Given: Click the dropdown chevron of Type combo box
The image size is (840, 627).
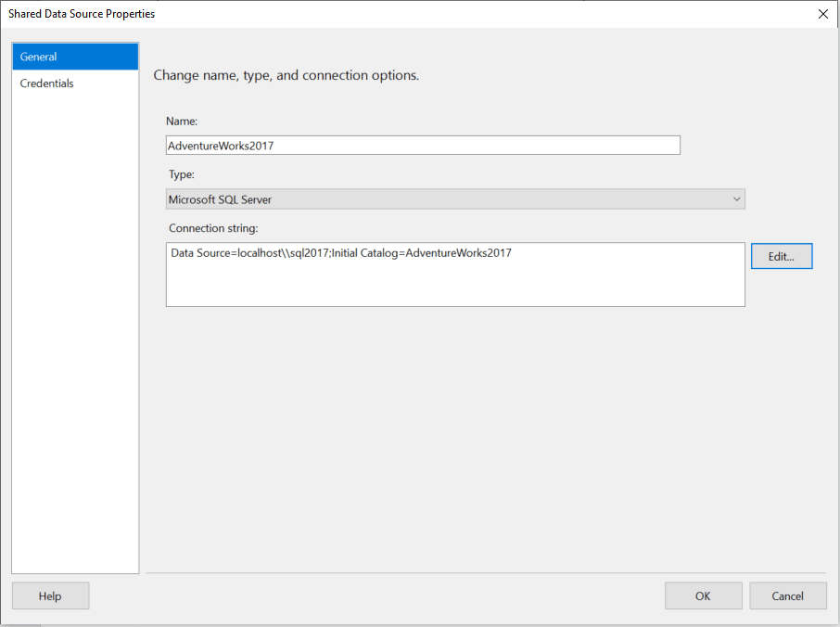Looking at the screenshot, I should pyautogui.click(x=736, y=199).
